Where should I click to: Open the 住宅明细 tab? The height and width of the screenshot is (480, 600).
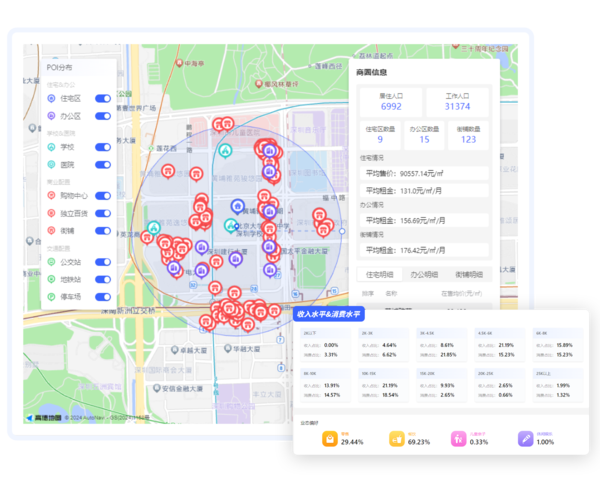(379, 274)
